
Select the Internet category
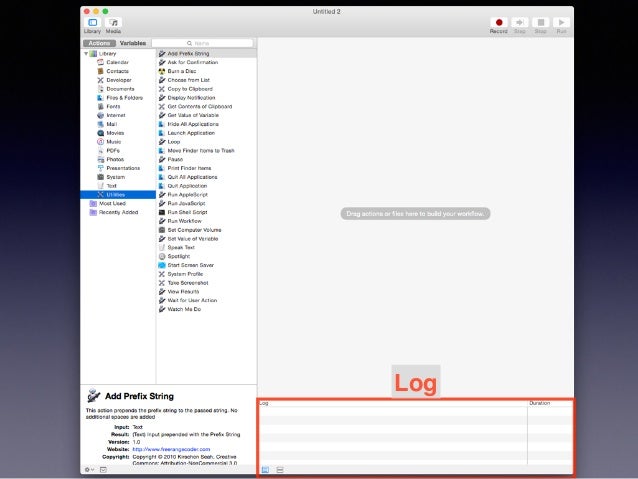click(x=116, y=115)
